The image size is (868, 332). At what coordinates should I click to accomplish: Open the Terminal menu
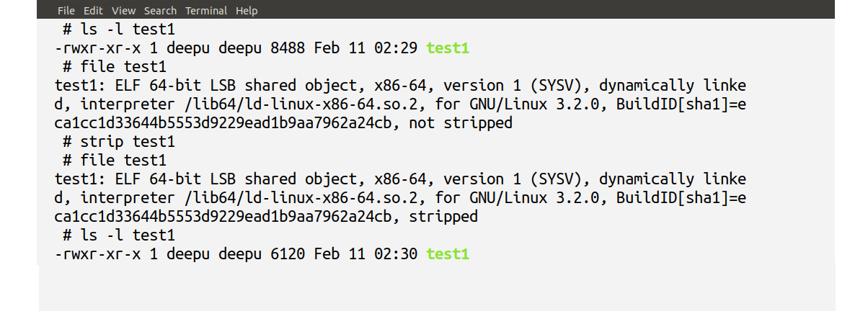click(207, 11)
